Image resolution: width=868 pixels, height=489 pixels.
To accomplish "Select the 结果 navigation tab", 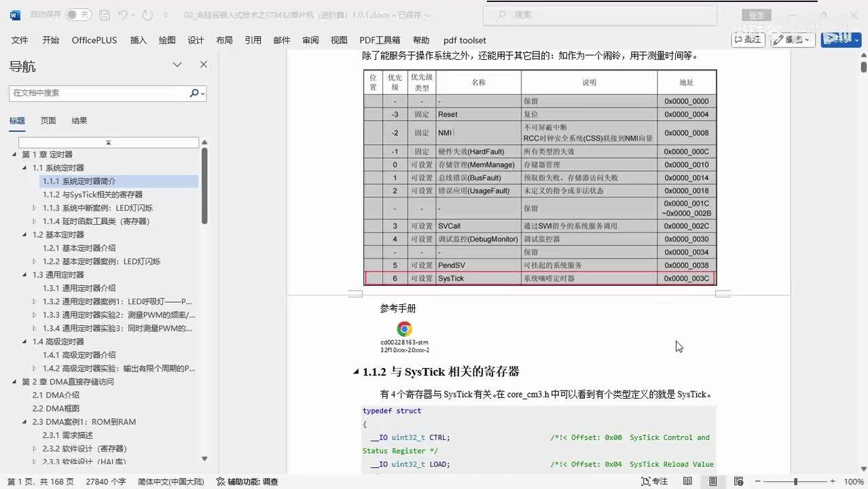I will (x=79, y=121).
